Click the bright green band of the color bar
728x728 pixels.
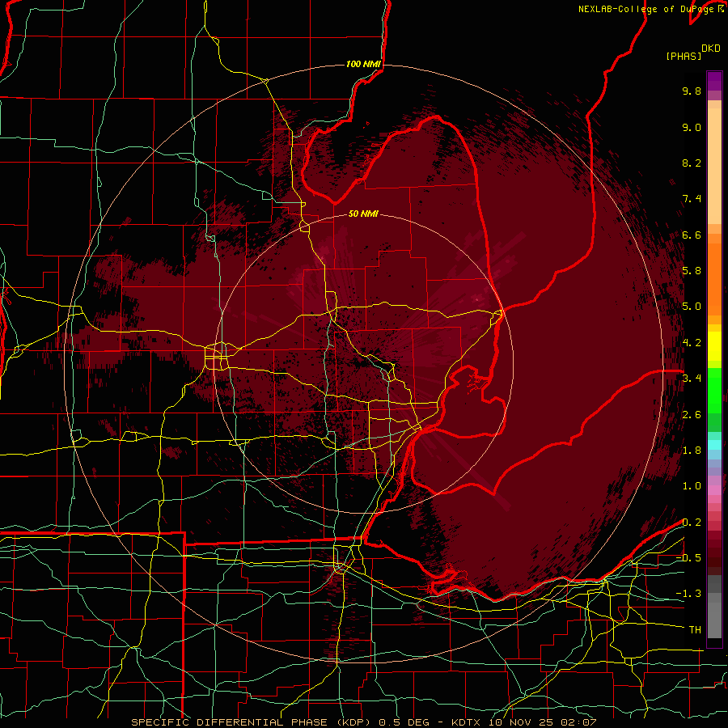click(714, 390)
